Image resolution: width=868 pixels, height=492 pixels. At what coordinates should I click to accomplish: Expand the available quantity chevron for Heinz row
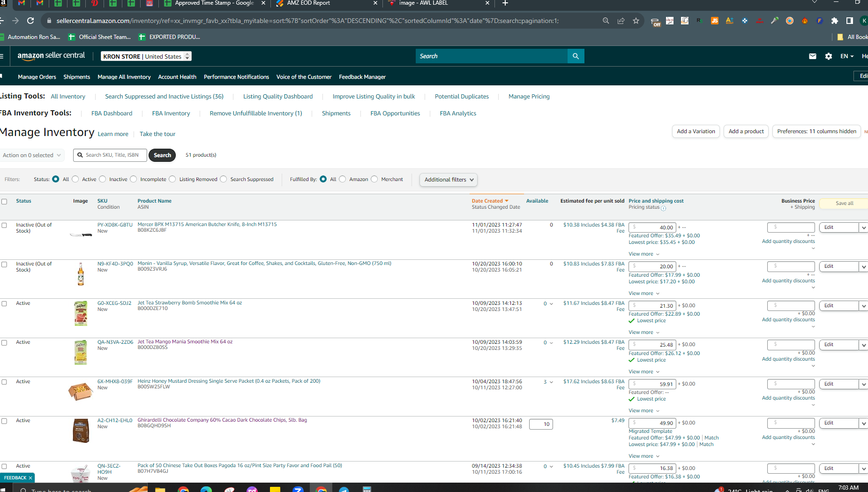pos(551,382)
